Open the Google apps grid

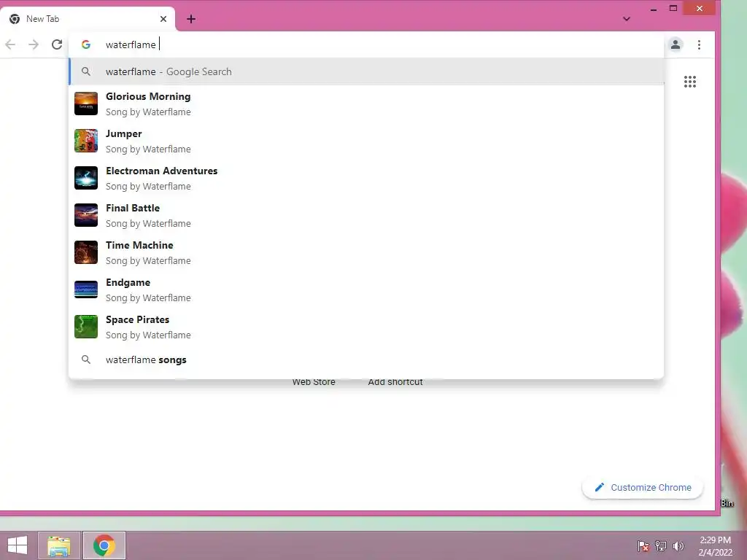tap(690, 82)
